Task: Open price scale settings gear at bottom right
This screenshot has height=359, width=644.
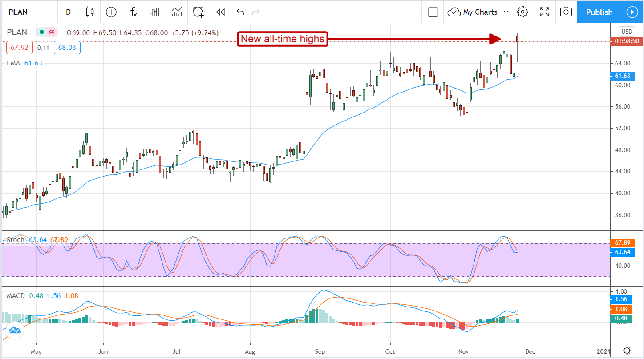Action: pyautogui.click(x=627, y=351)
